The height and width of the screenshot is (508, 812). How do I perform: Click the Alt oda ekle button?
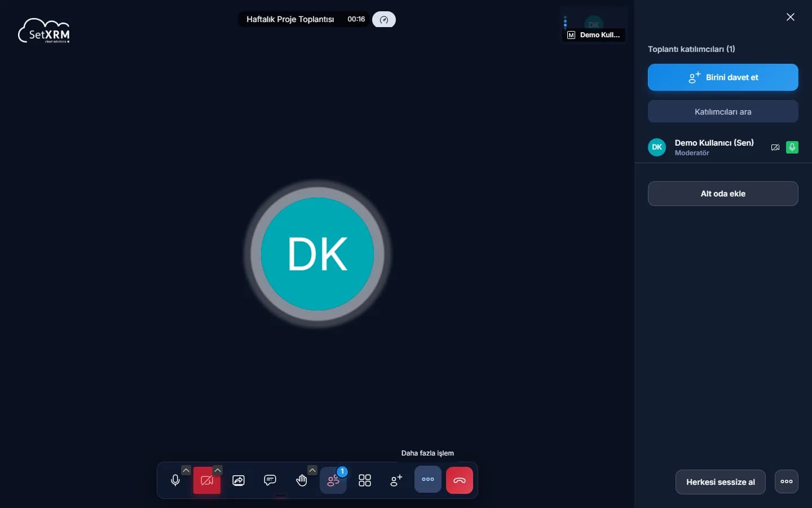pyautogui.click(x=723, y=194)
